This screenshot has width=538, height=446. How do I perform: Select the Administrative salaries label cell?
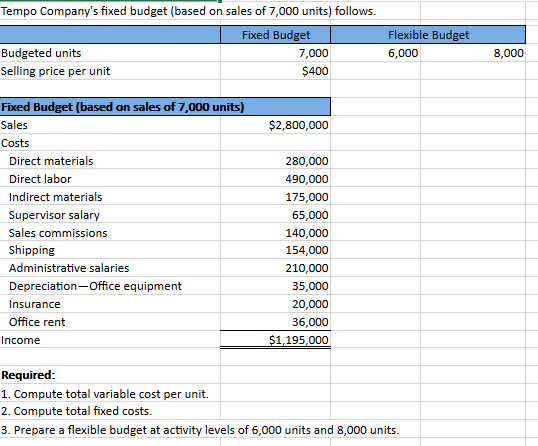click(110, 268)
